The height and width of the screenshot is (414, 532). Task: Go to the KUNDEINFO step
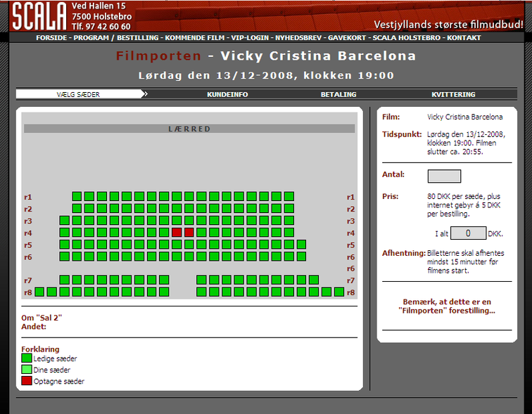(x=227, y=94)
